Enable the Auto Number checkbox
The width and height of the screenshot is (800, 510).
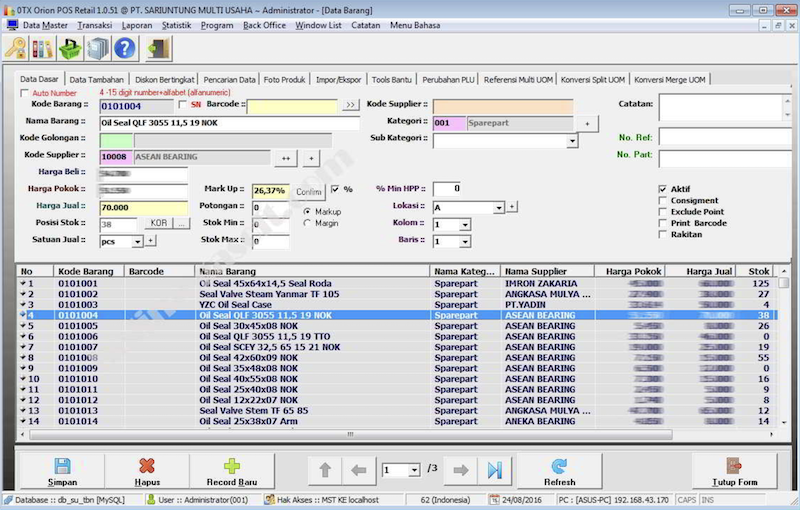point(25,93)
